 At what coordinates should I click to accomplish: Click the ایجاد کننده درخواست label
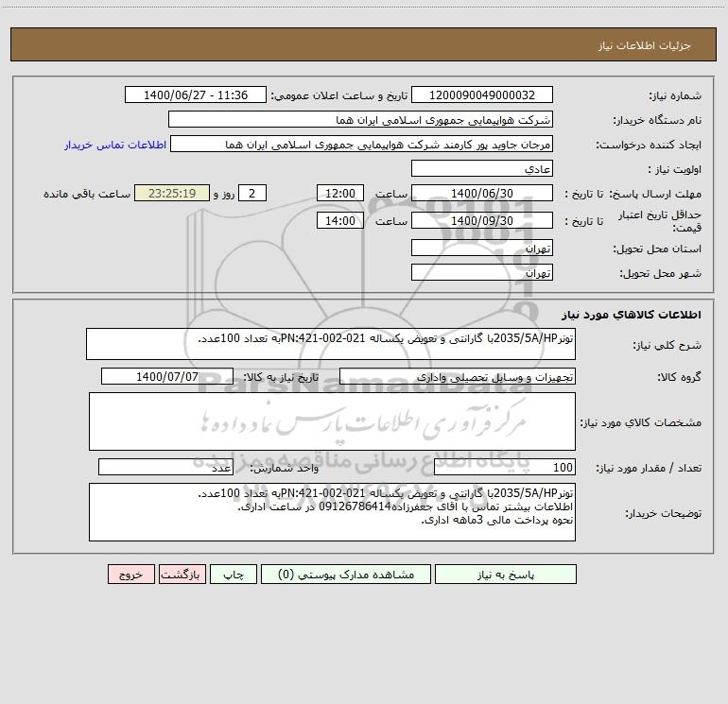[x=649, y=145]
